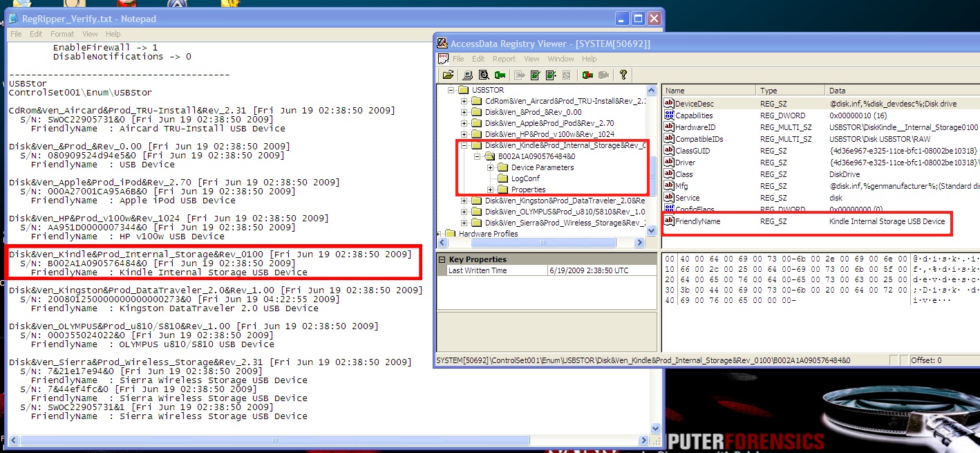Screen dimensions: 980x453
Task: Click the green key toolbar icon
Action: [x=500, y=75]
